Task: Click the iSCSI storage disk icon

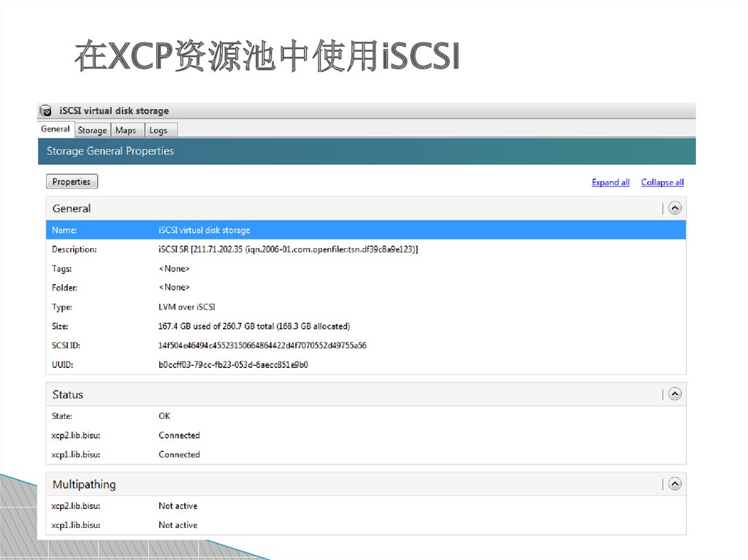Action: click(x=46, y=111)
